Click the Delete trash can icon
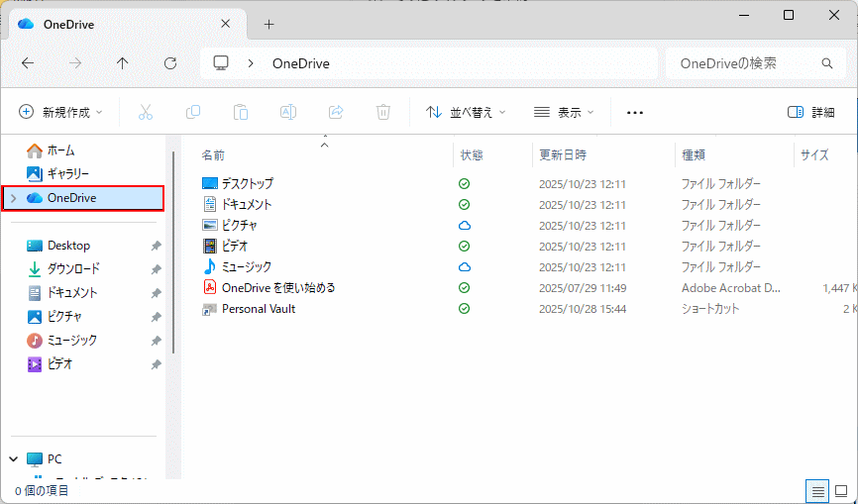 [383, 112]
